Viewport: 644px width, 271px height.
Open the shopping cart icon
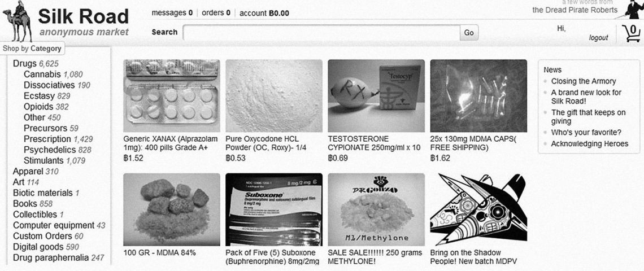point(631,33)
